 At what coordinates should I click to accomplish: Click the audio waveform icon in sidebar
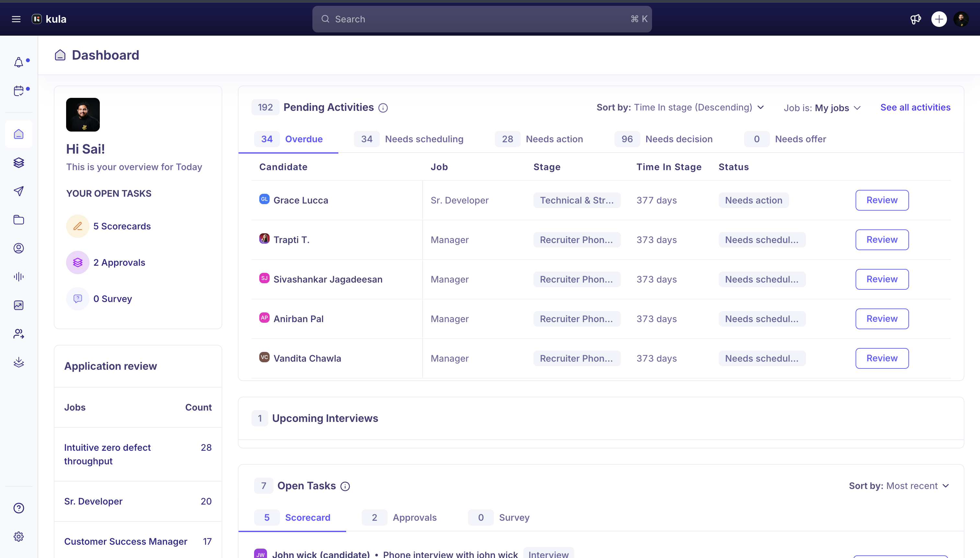tap(18, 277)
